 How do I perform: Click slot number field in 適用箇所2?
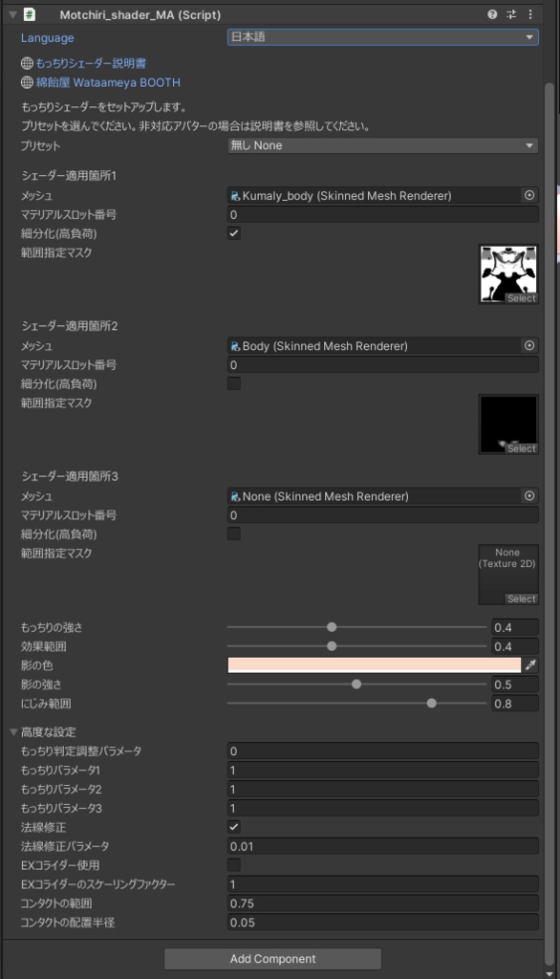382,365
